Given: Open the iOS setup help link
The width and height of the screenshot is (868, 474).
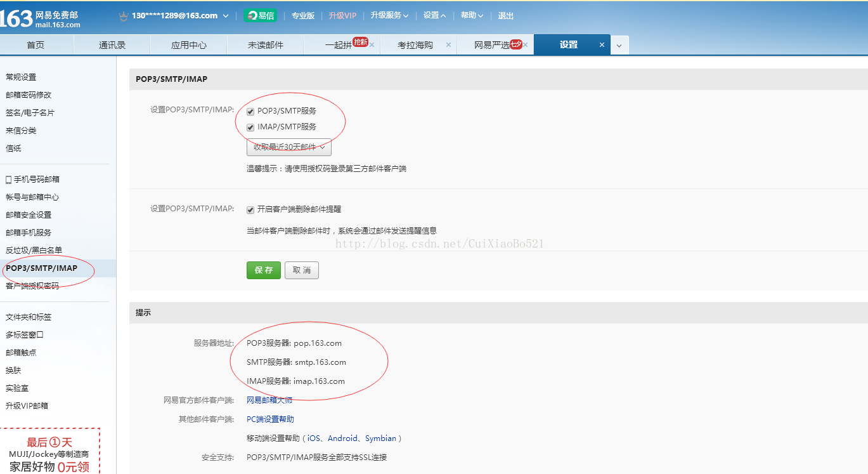Looking at the screenshot, I should 314,438.
